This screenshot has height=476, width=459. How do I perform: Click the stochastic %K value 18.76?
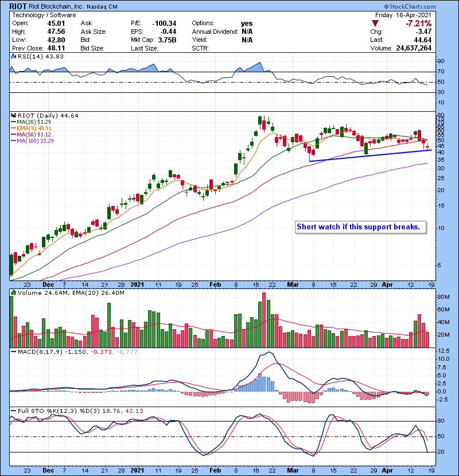[x=111, y=411]
